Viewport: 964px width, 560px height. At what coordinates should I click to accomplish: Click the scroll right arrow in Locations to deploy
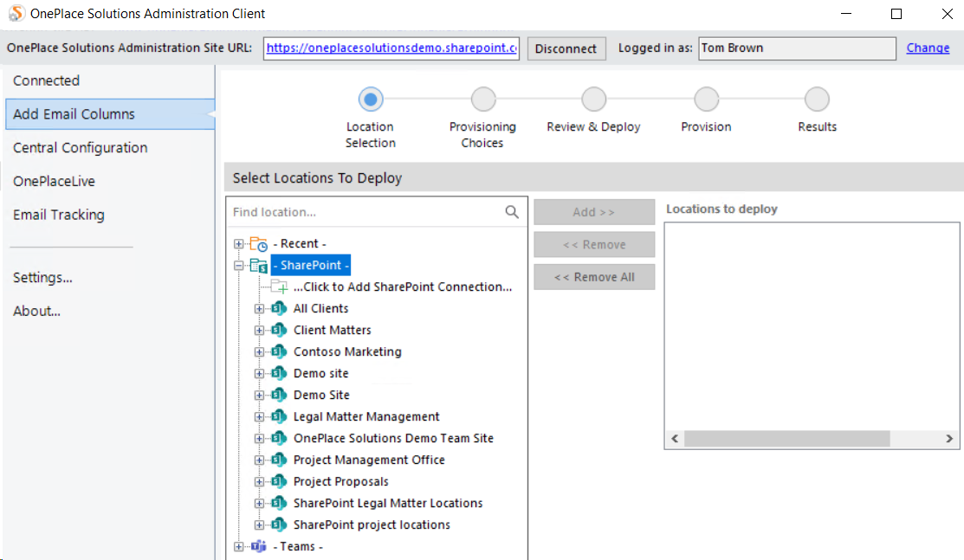pyautogui.click(x=949, y=438)
